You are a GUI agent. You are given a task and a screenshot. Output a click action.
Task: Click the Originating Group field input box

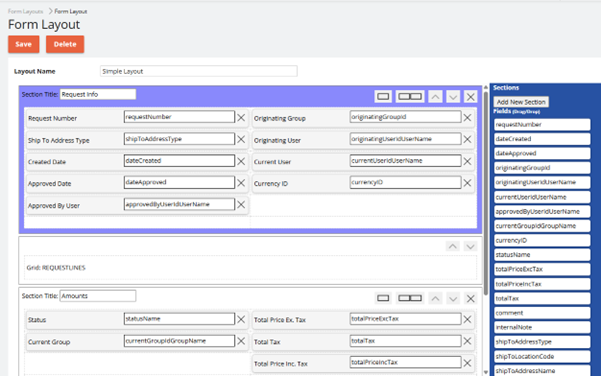tap(405, 117)
